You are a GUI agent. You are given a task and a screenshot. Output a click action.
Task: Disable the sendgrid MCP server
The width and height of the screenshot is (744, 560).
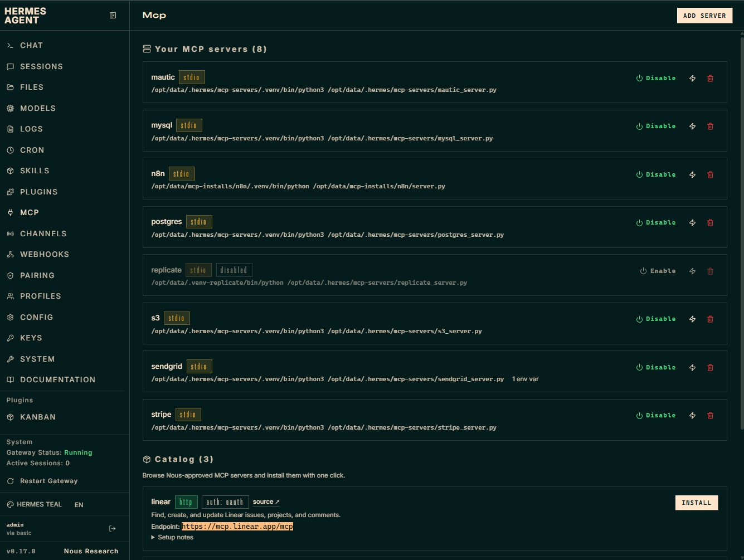tap(656, 368)
